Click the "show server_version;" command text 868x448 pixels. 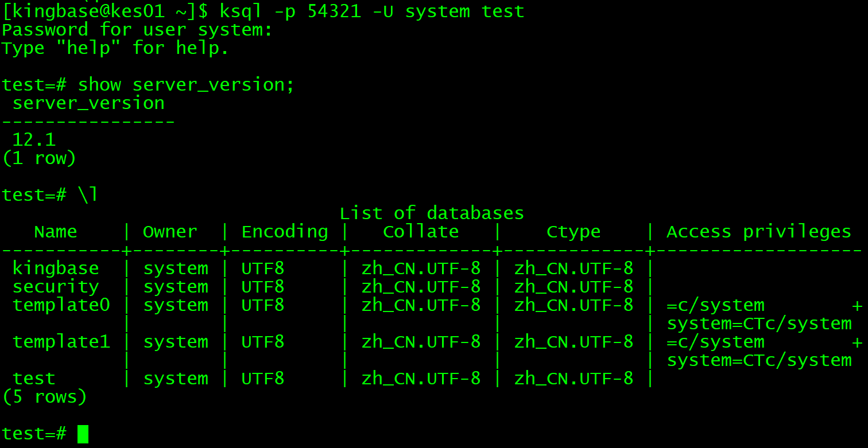pos(186,85)
